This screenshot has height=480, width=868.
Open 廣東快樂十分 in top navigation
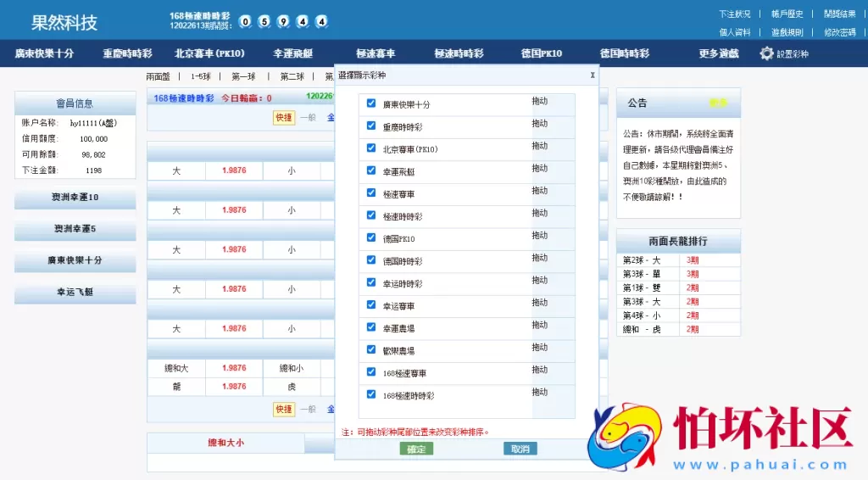[44, 53]
